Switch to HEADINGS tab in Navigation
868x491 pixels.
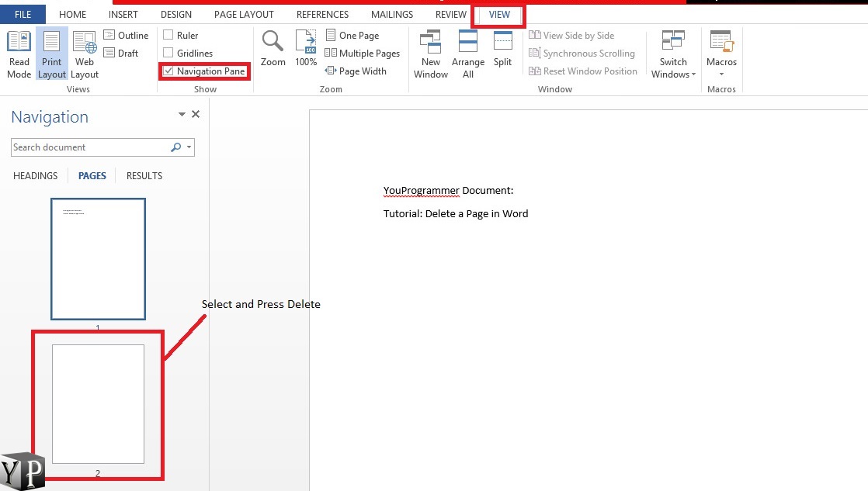(x=36, y=176)
